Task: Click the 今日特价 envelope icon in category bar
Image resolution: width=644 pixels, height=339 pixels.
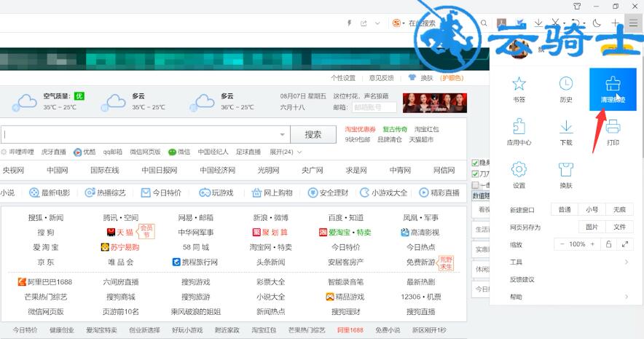Action: pos(146,192)
